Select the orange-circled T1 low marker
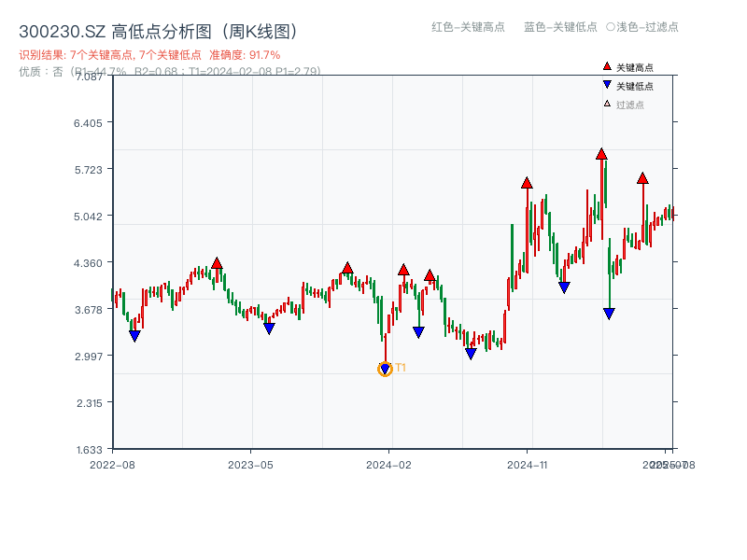The height and width of the screenshot is (560, 747). pos(385,369)
